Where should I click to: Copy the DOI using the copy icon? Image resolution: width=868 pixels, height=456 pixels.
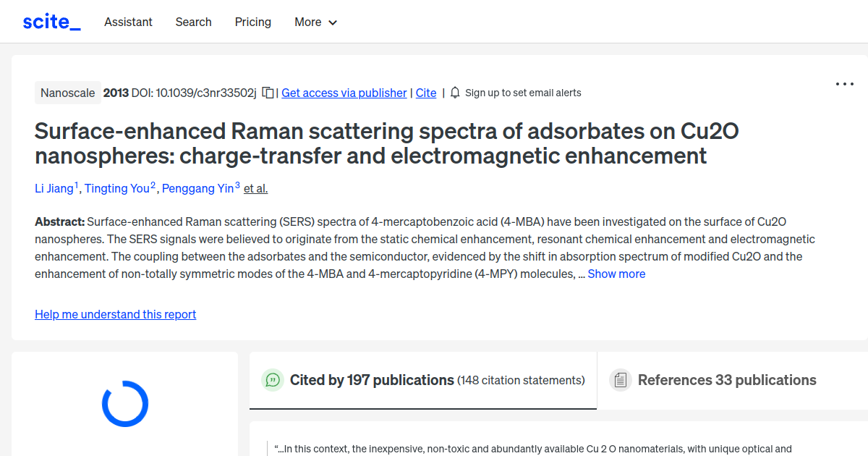267,93
